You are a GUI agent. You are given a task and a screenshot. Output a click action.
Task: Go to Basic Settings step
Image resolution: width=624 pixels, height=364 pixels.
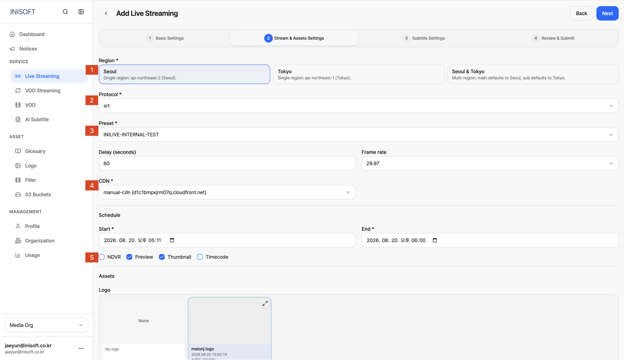165,38
